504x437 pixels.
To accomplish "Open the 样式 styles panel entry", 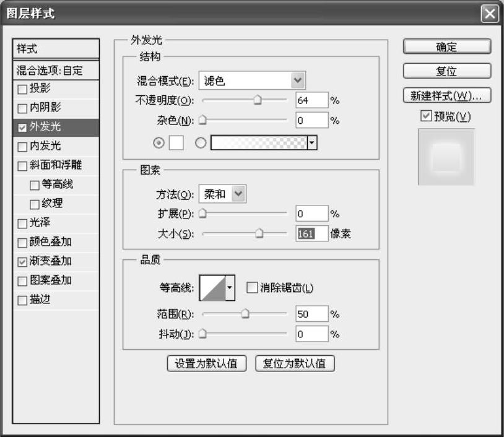I will click(x=56, y=49).
